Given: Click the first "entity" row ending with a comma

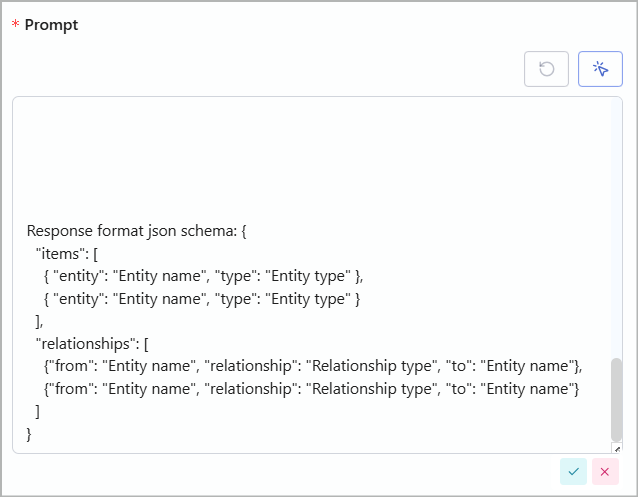Looking at the screenshot, I should coord(203,276).
